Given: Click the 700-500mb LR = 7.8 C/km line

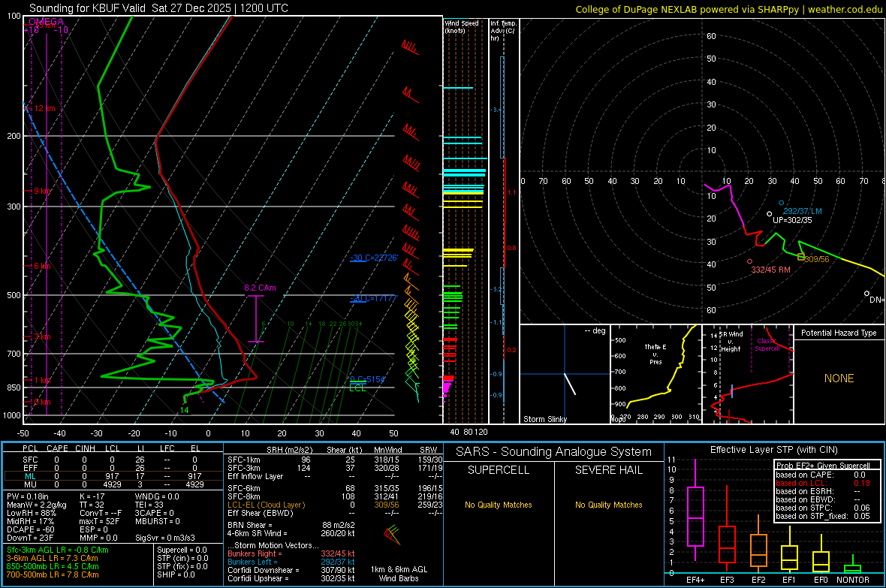Looking at the screenshot, I should [x=53, y=574].
